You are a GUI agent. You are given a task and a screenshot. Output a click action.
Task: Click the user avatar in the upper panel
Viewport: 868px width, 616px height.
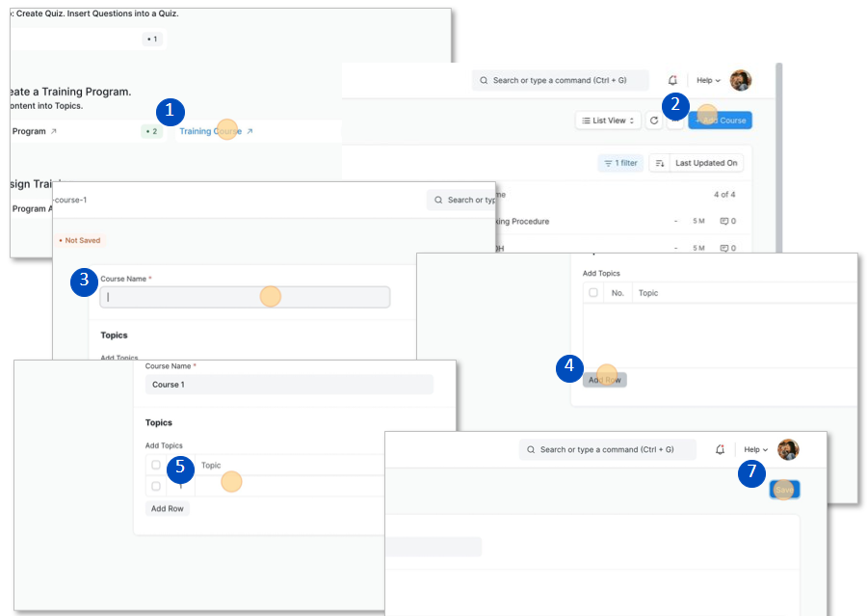click(740, 80)
